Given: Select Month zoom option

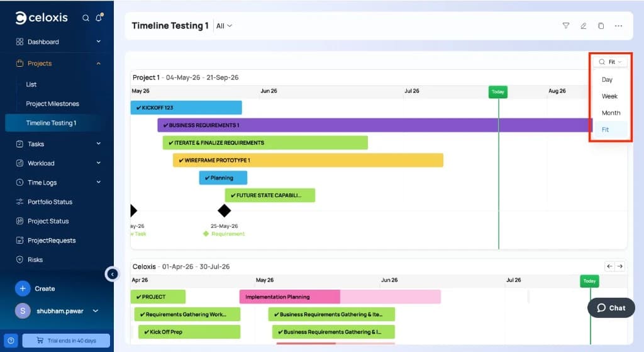Looking at the screenshot, I should 611,113.
